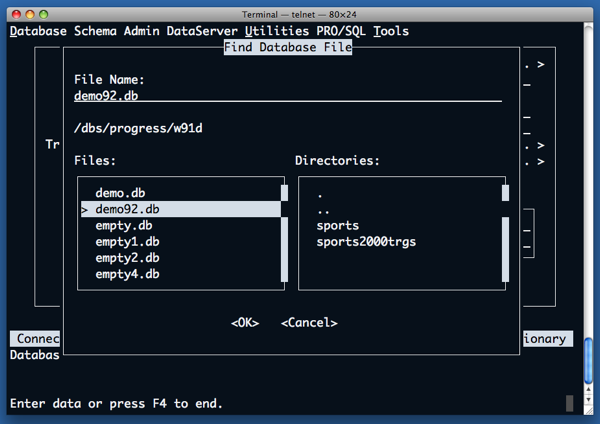Pick empty1.db from the Files list
The height and width of the screenshot is (424, 600).
tap(129, 241)
